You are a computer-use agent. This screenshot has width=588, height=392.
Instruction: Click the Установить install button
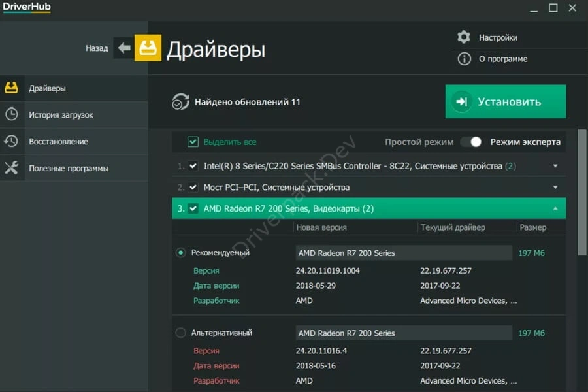click(506, 101)
